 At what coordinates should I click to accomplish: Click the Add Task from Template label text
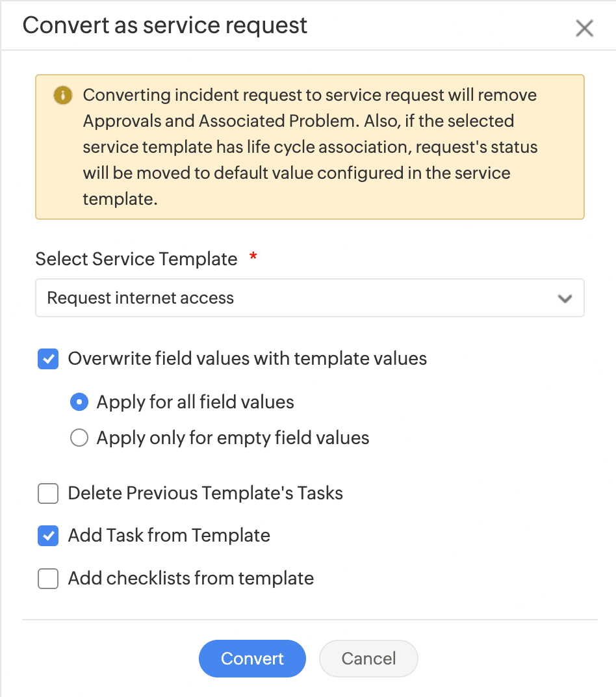point(169,536)
